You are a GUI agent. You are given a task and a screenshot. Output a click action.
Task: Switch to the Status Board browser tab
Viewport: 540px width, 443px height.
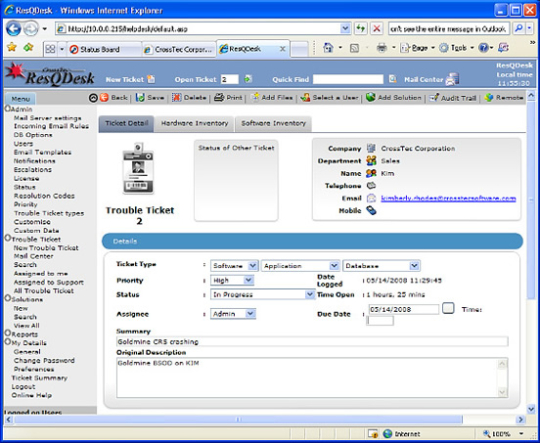point(105,49)
